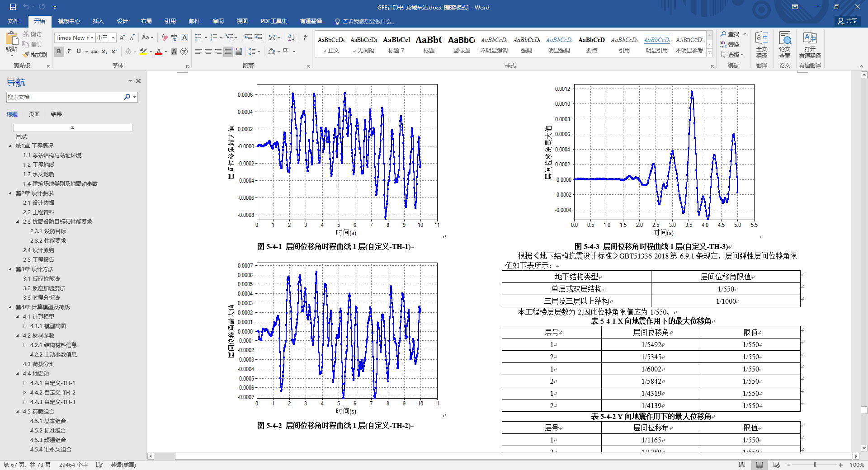868x470 pixels.
Task: Shrink font size with smaller A icon
Action: [132, 38]
